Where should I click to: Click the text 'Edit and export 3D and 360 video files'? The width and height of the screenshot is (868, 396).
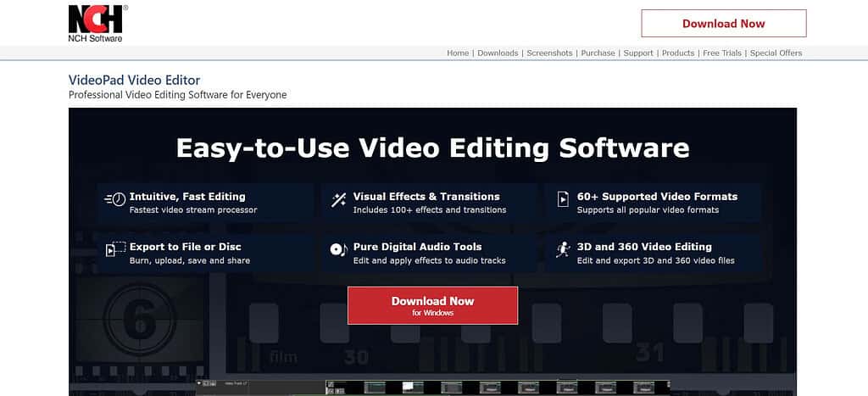tap(655, 261)
